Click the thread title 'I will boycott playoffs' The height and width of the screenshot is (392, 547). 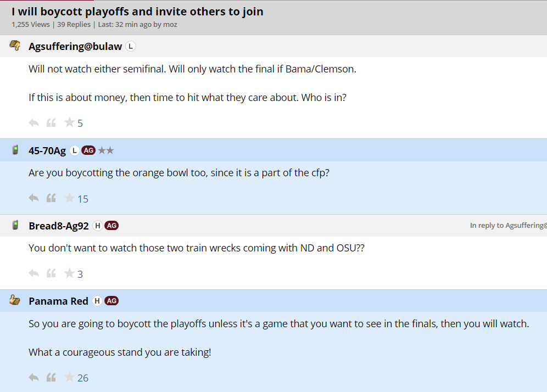pos(137,12)
